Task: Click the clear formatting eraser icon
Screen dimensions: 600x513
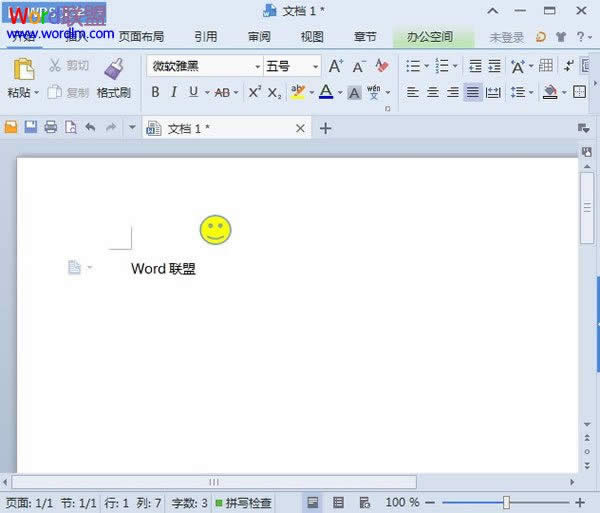Action: tap(381, 66)
